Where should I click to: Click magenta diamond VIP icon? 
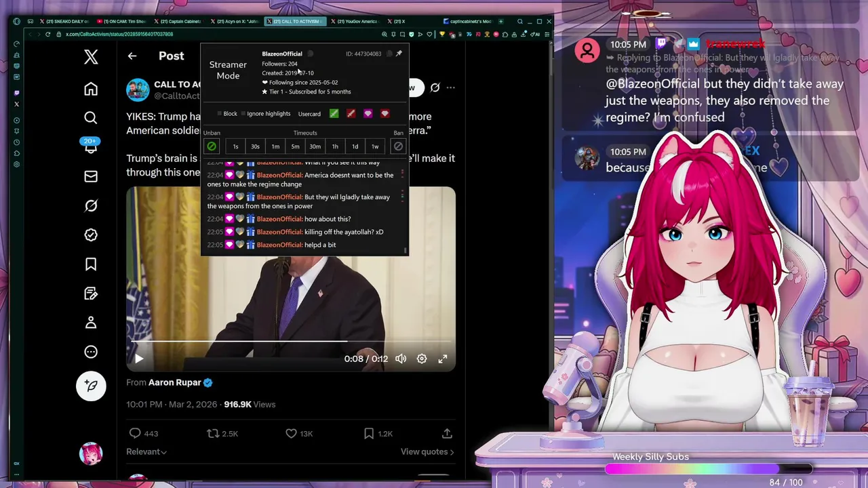[x=368, y=114]
